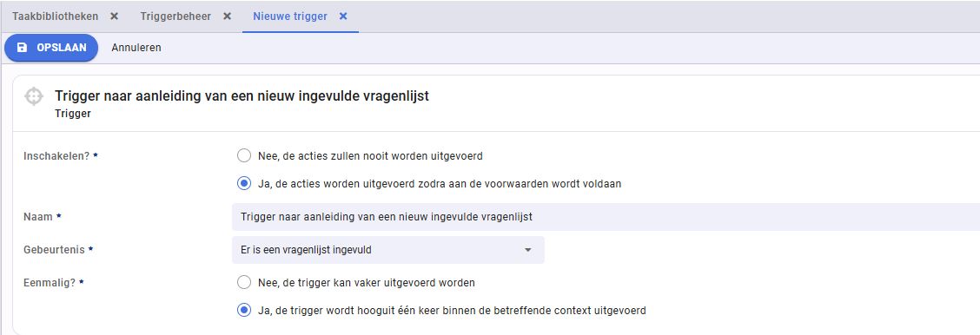Click Annuleren to cancel

click(136, 48)
